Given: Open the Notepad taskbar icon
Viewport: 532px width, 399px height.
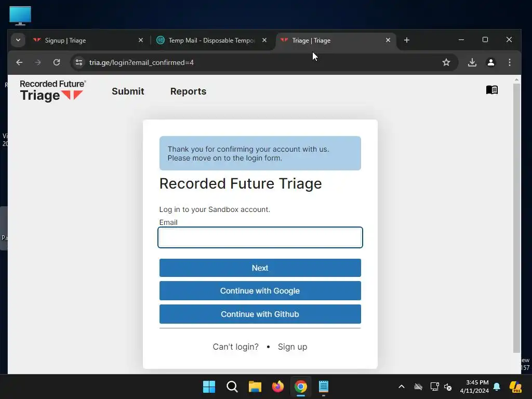Looking at the screenshot, I should pos(324,387).
